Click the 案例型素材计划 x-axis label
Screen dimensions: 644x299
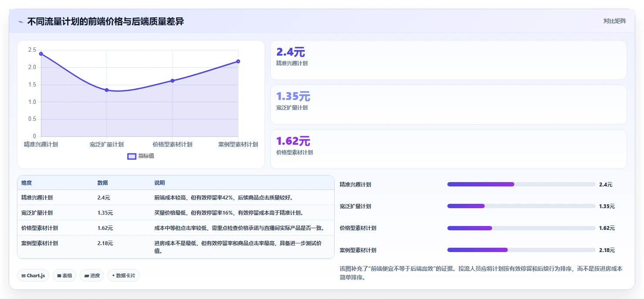[238, 144]
